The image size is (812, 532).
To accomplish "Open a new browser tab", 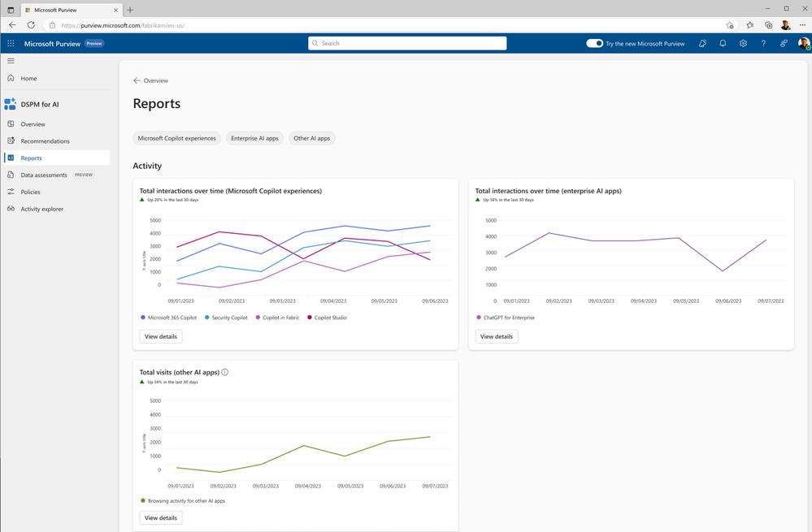I will [x=130, y=10].
